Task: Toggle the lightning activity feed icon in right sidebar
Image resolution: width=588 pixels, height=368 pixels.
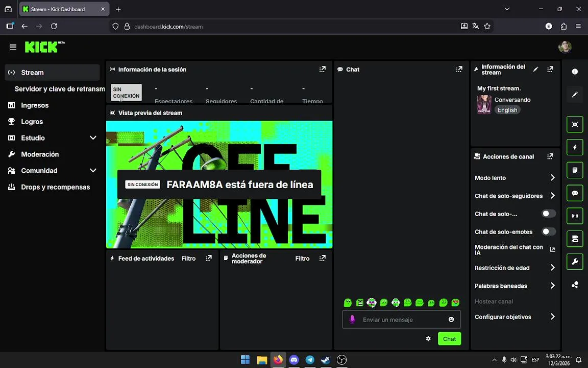Action: pyautogui.click(x=575, y=147)
